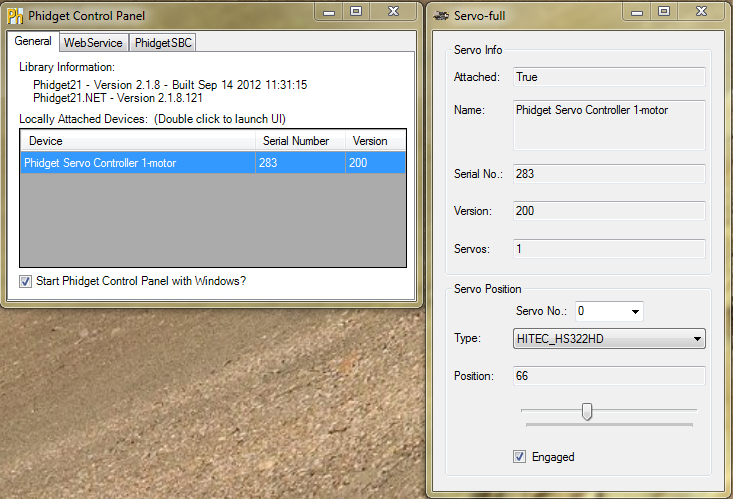Click the Serial No. field showing 283

pos(609,174)
